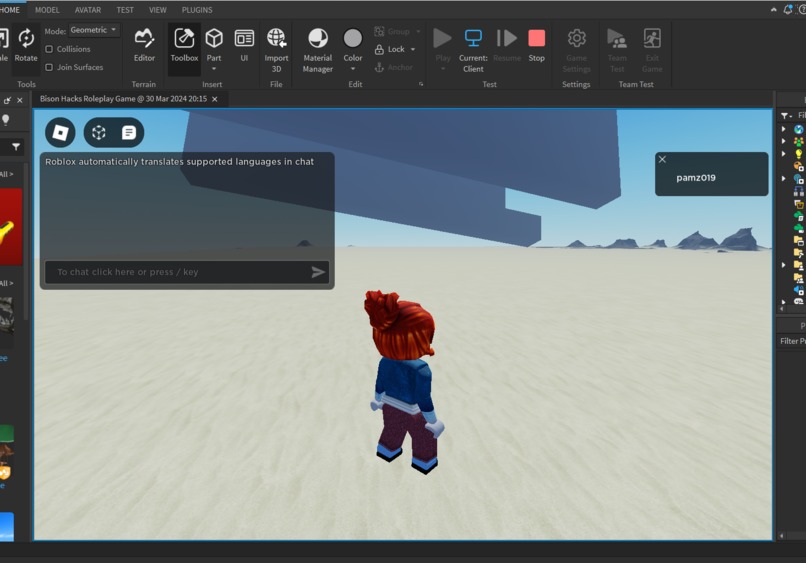The width and height of the screenshot is (806, 563).
Task: Select the SoundService speaker icon in Explorer
Action: [x=799, y=290]
